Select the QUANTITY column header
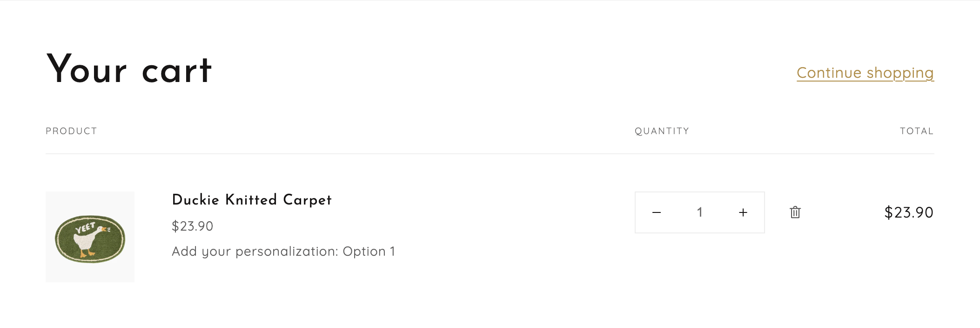Screen dimensions: 980x328 coord(662,131)
